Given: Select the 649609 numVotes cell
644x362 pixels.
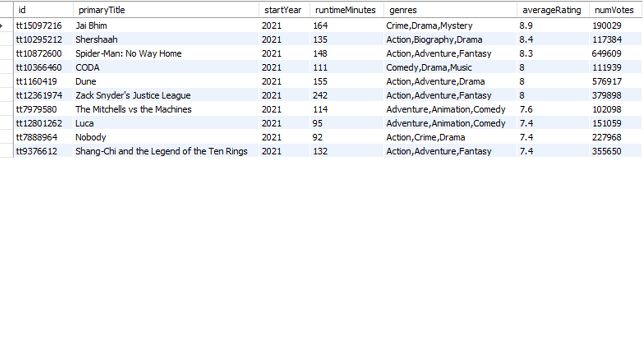Looking at the screenshot, I should (x=606, y=54).
